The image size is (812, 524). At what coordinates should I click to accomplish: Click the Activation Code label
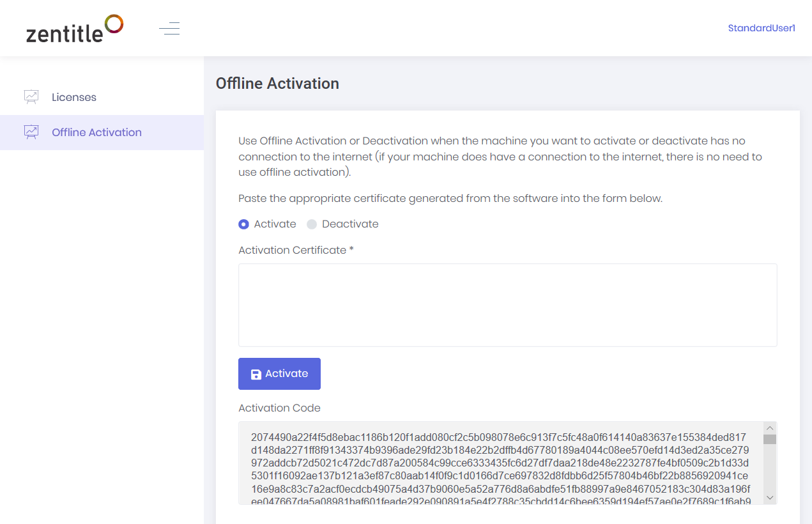coord(279,408)
